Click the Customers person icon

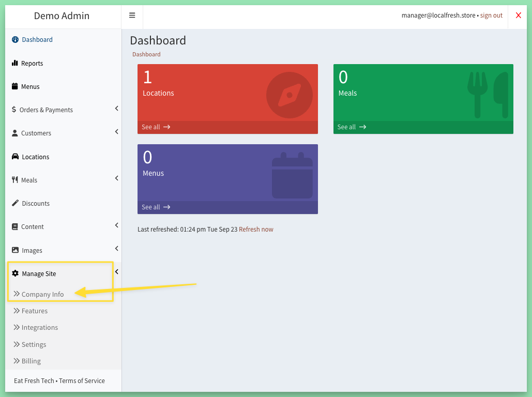(x=15, y=133)
